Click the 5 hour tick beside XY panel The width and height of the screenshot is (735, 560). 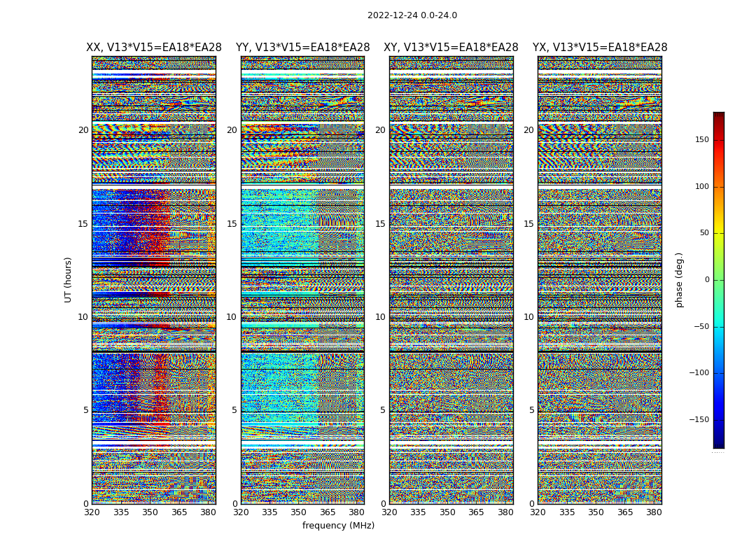tap(383, 410)
